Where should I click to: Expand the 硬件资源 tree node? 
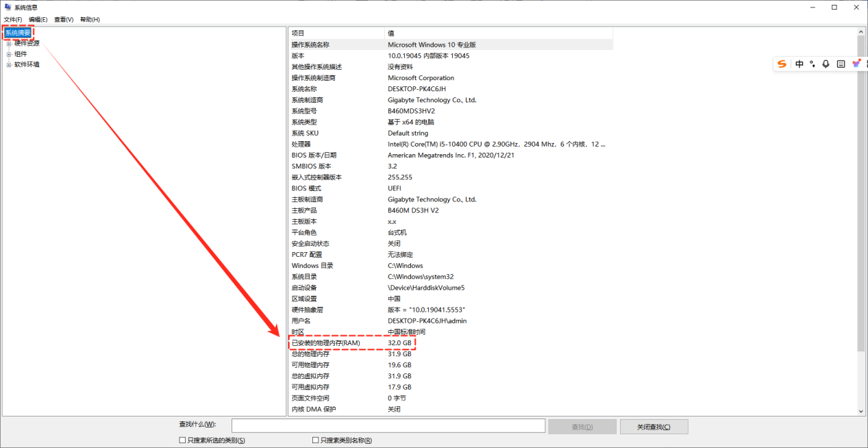(x=9, y=43)
